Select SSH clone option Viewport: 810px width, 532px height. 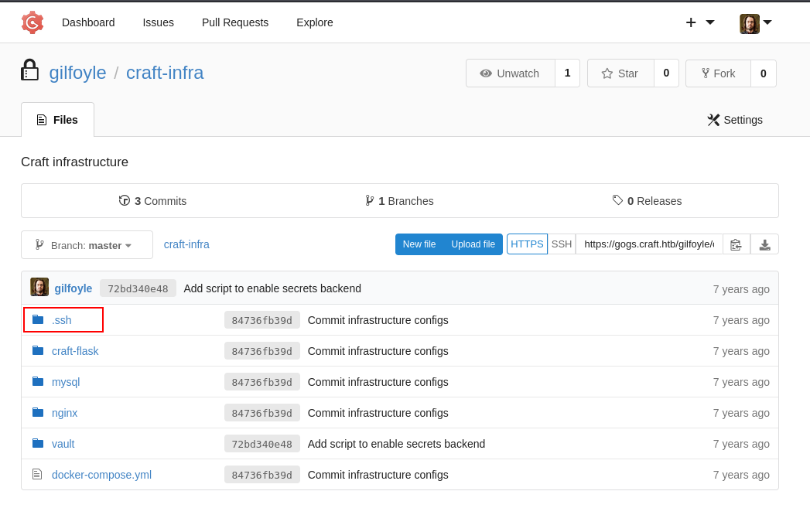point(562,244)
